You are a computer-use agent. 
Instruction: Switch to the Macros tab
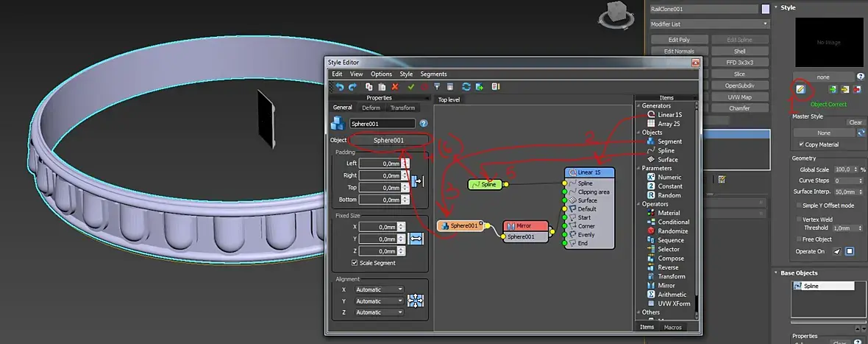point(672,327)
